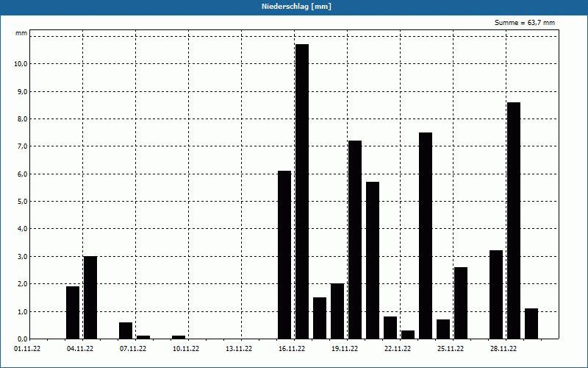Click the "Niederschlag [mm]" chart title
The height and width of the screenshot is (368, 588).
click(296, 7)
